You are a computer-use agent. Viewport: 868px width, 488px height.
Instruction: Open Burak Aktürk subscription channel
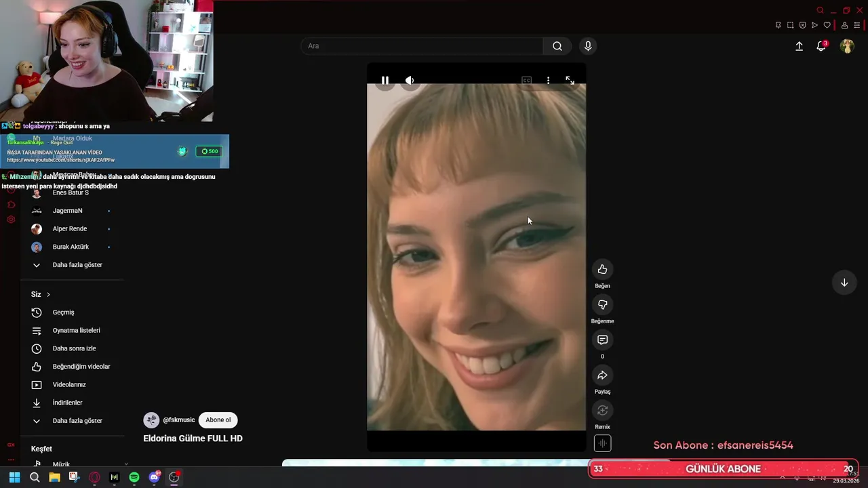tap(71, 247)
